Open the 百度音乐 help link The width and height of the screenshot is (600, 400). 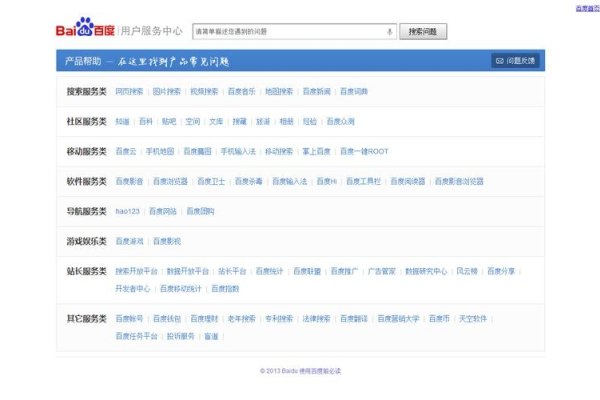click(x=241, y=91)
